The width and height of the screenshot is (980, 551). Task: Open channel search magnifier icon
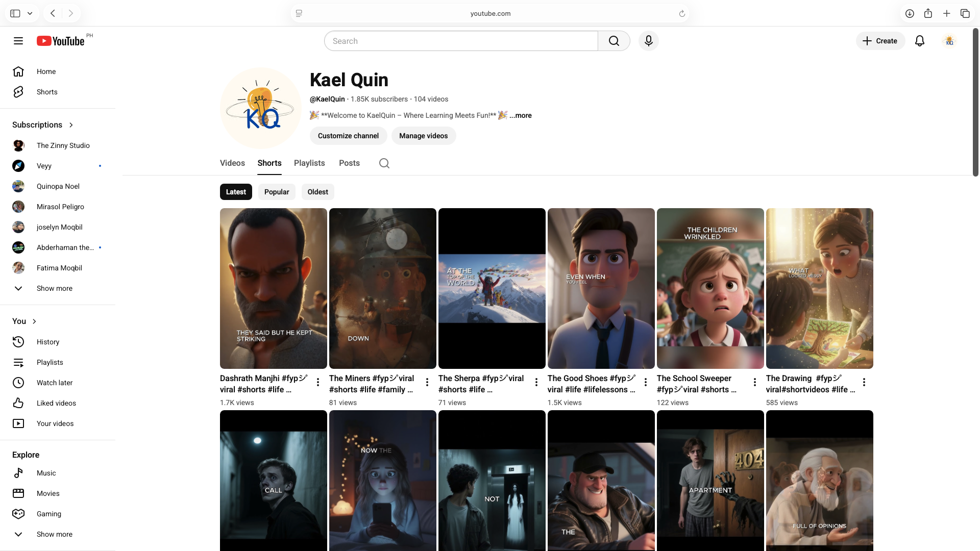point(384,163)
